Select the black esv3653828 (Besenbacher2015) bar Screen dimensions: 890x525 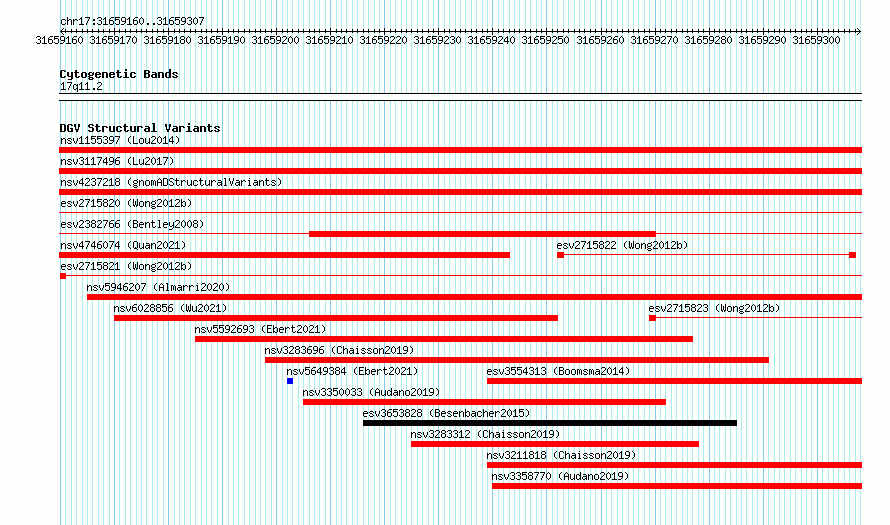click(x=550, y=423)
